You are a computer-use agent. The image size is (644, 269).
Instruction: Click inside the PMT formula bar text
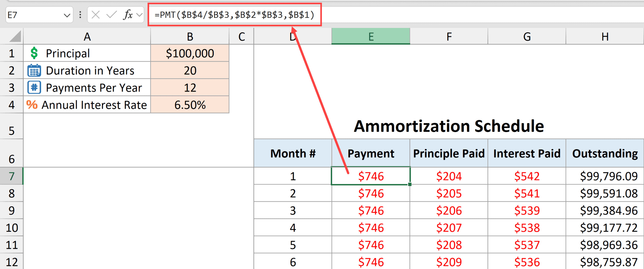(234, 15)
